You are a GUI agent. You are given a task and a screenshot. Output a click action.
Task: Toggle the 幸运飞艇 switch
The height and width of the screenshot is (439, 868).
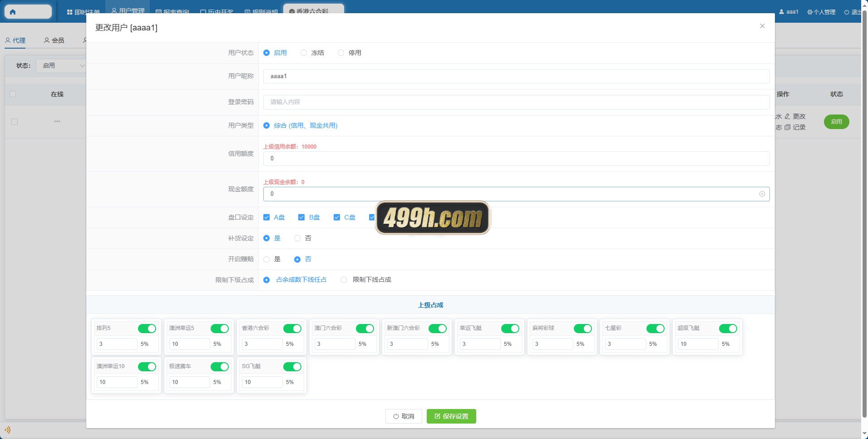(510, 329)
